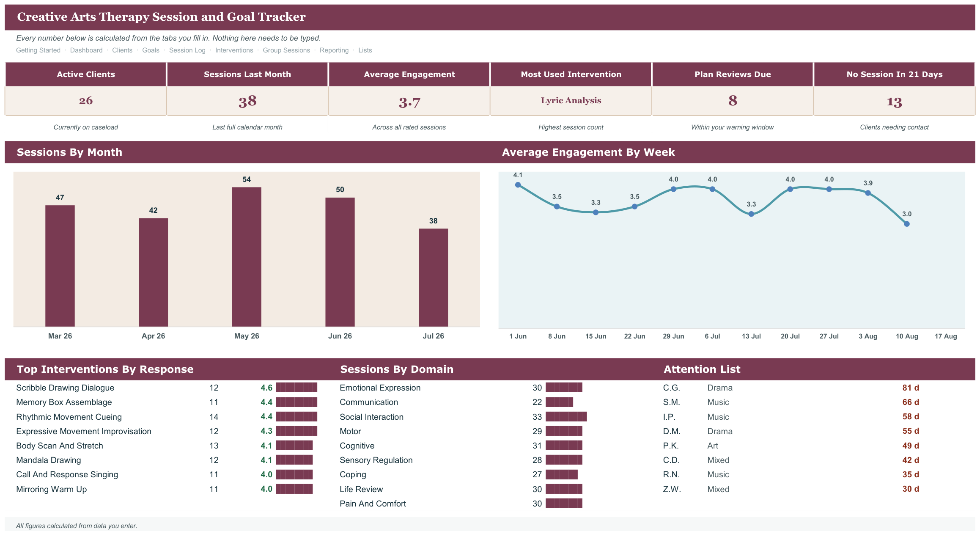Click the Average Engagement value 3.7
Screen dimensions: 980x534
coord(409,102)
